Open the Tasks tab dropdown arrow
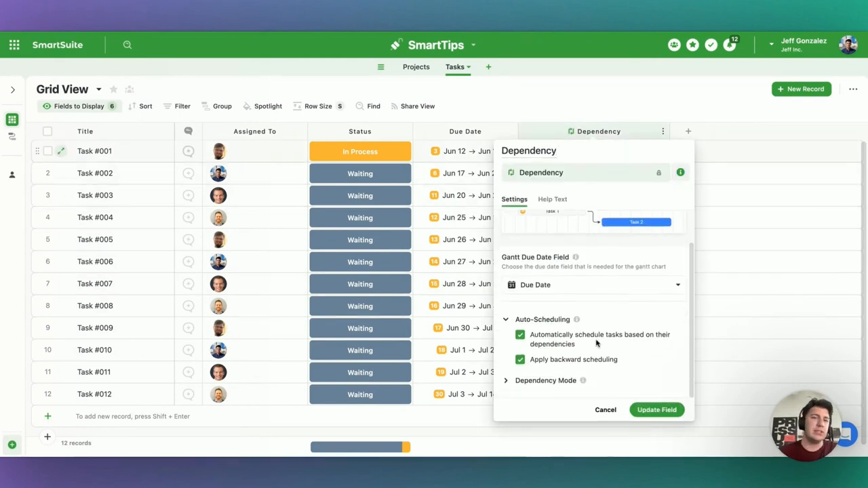Screen dimensions: 868x488 tap(469, 67)
